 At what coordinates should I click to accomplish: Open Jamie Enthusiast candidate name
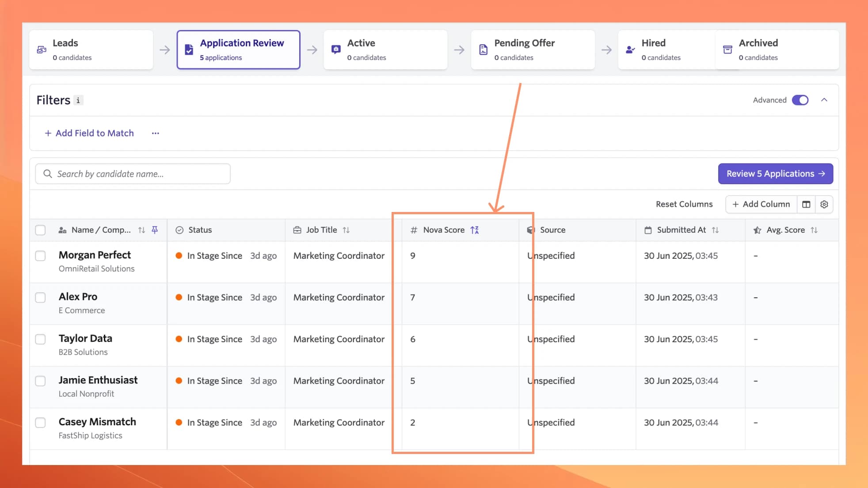tap(98, 380)
